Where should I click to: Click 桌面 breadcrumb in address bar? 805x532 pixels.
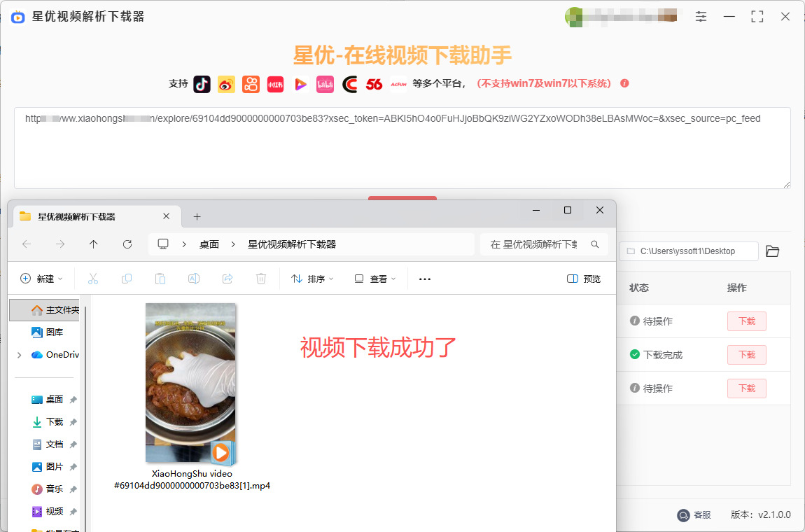point(209,244)
